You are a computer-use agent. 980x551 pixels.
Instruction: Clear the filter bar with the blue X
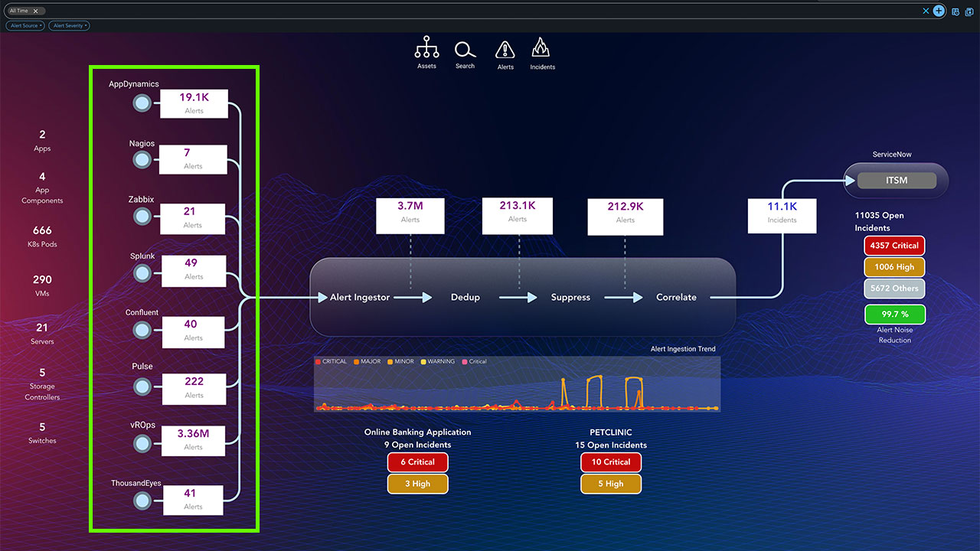tap(926, 11)
